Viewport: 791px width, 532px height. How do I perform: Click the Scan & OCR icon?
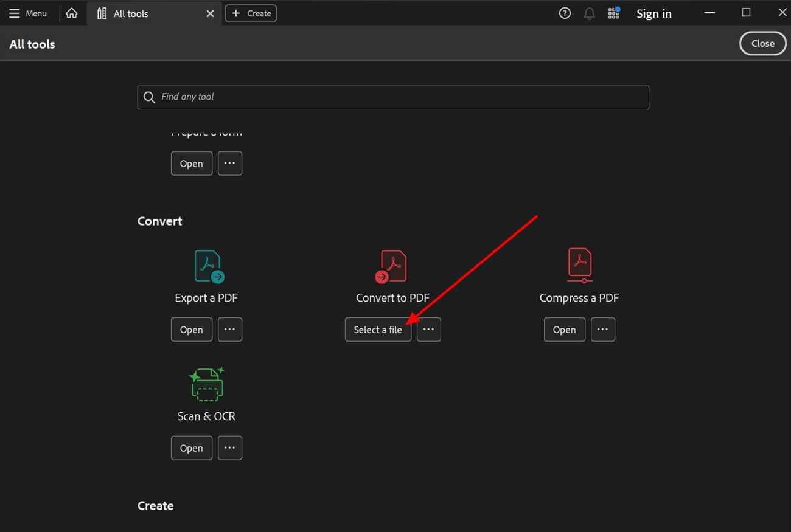click(x=207, y=384)
